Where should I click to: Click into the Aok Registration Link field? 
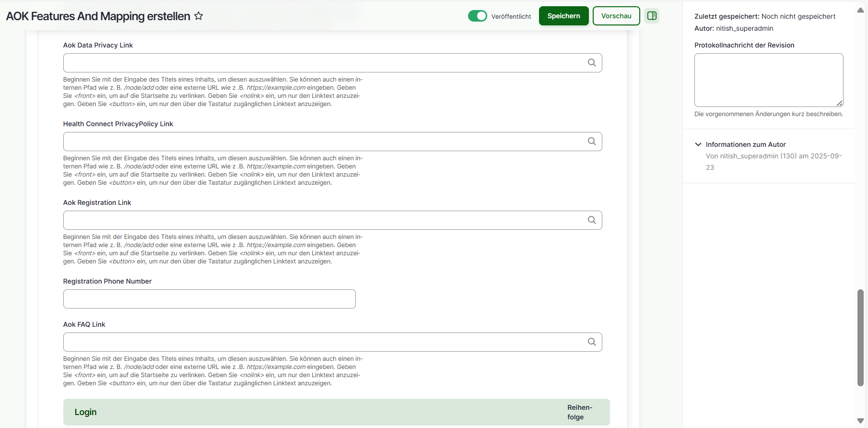(x=321, y=220)
